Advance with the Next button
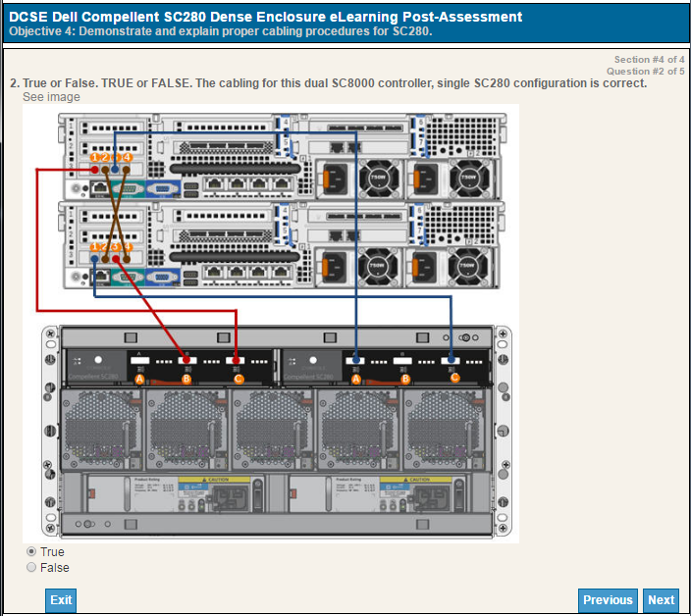The width and height of the screenshot is (691, 616). [661, 600]
